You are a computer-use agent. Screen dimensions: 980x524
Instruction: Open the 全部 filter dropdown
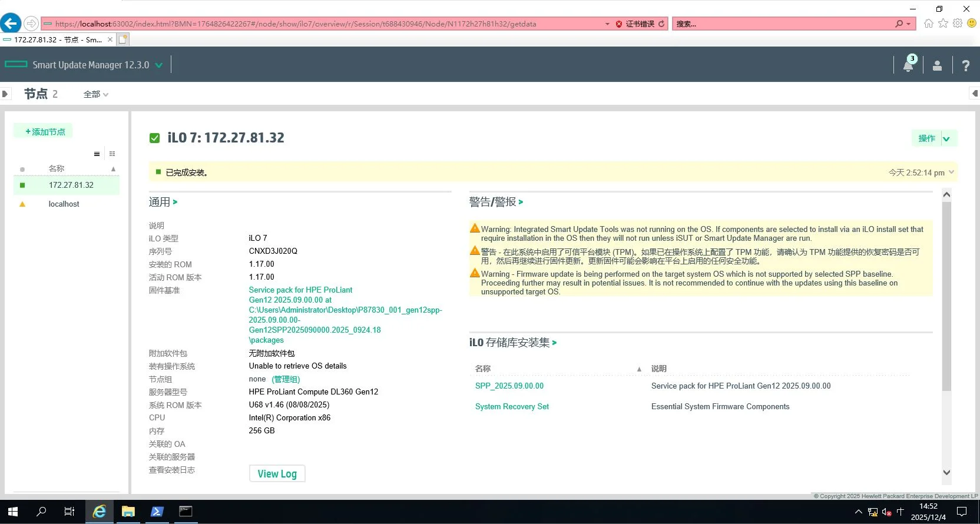96,94
